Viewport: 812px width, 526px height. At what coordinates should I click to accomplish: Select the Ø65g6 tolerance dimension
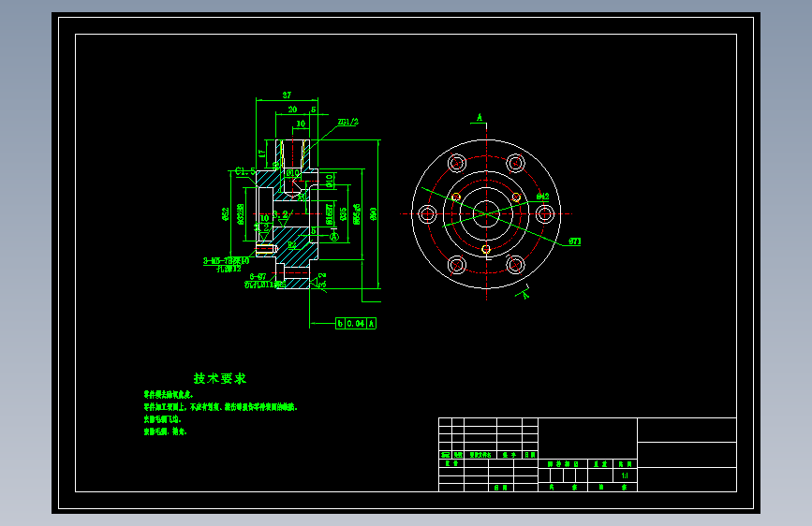pos(357,214)
